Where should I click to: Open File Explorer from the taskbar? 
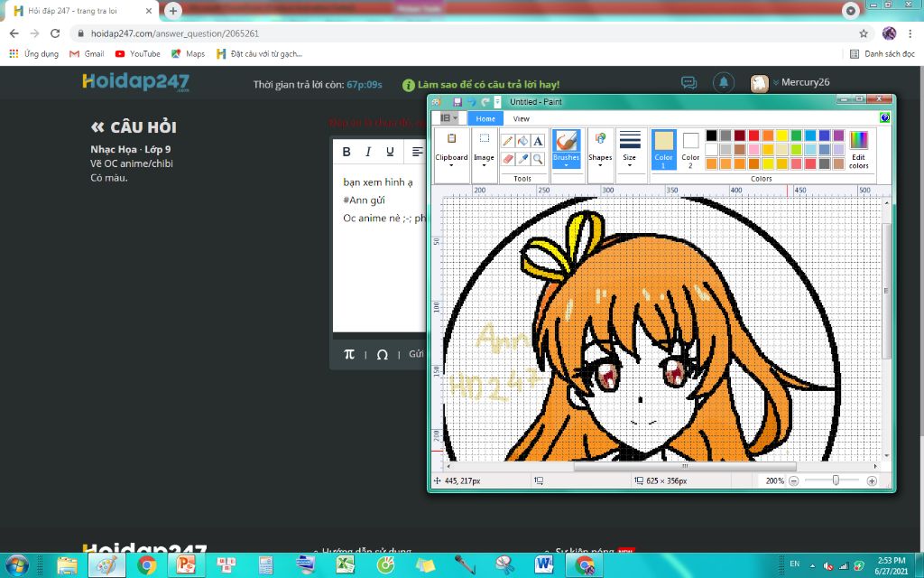pos(67,565)
